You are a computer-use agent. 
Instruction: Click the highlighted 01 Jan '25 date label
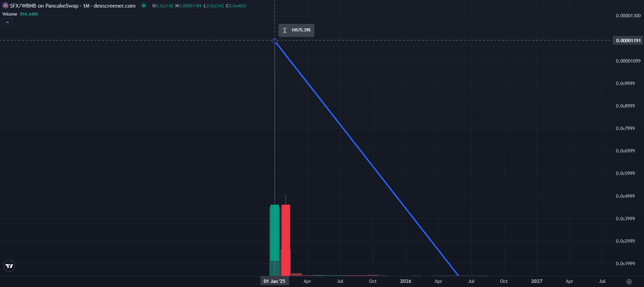(x=275, y=281)
